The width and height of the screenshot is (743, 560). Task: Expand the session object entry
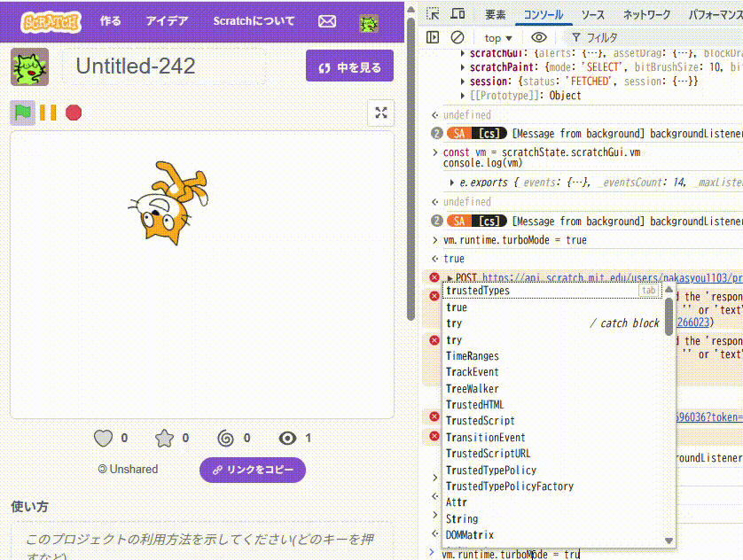pyautogui.click(x=463, y=82)
